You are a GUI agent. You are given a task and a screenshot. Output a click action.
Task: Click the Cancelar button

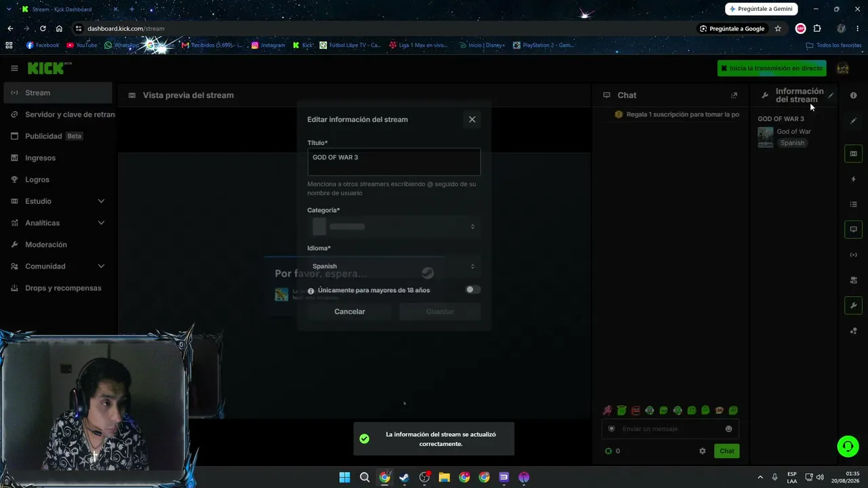[x=349, y=312]
